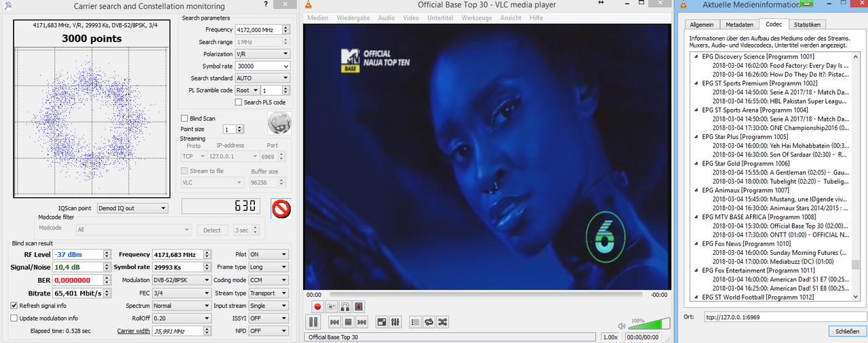Take a video snapshot in VLC
Screen dimensions: 868x343
click(332, 306)
